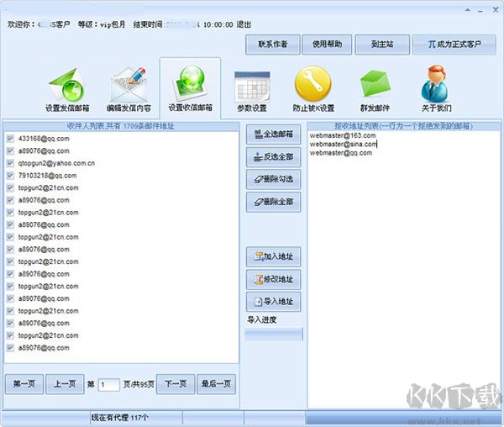Close the application window
The height and width of the screenshot is (427, 504).
496,10
